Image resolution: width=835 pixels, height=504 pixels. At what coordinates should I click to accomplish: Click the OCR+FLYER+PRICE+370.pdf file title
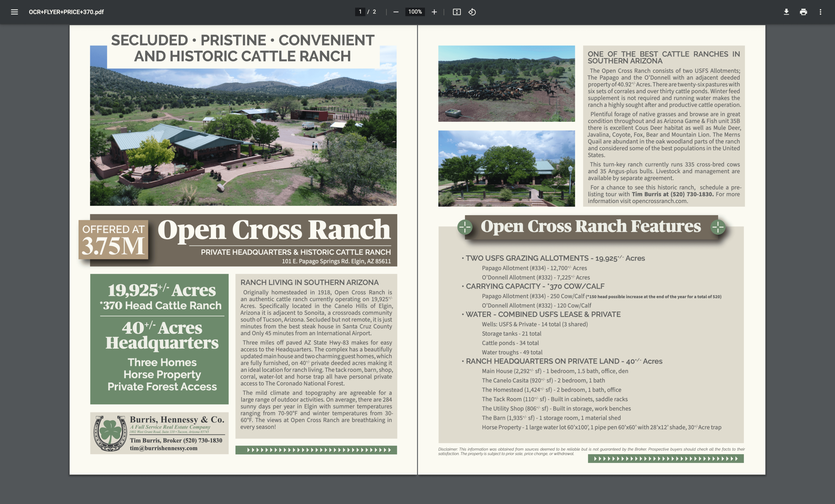coord(66,12)
